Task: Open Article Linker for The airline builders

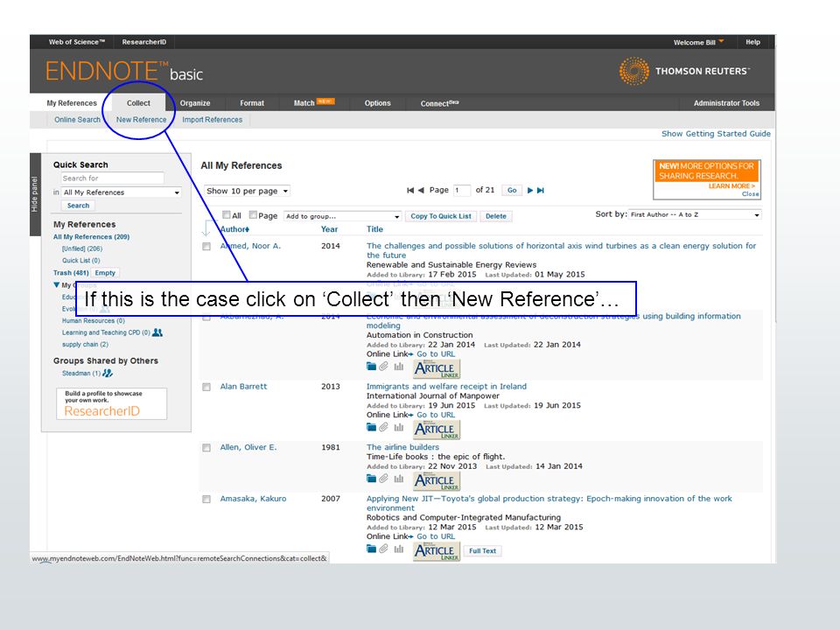Action: coord(437,480)
